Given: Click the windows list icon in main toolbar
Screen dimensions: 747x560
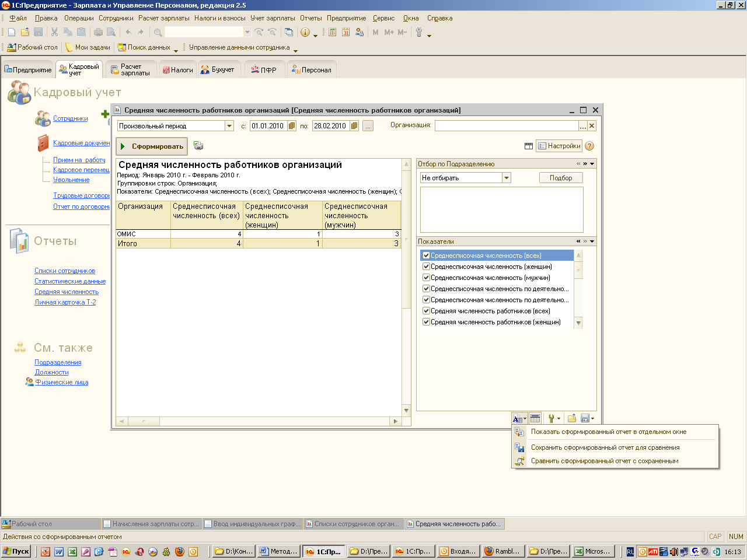Looking at the screenshot, I should (x=289, y=32).
